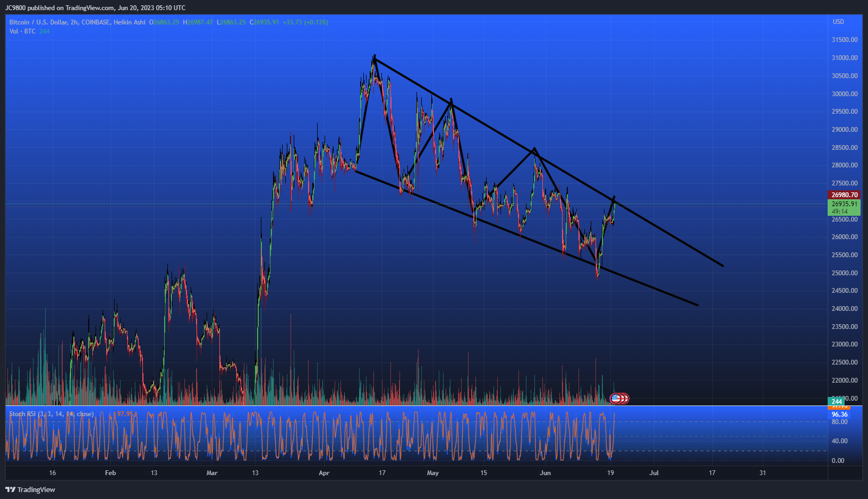
Task: Click the 28000.00 price axis label
Action: click(845, 165)
